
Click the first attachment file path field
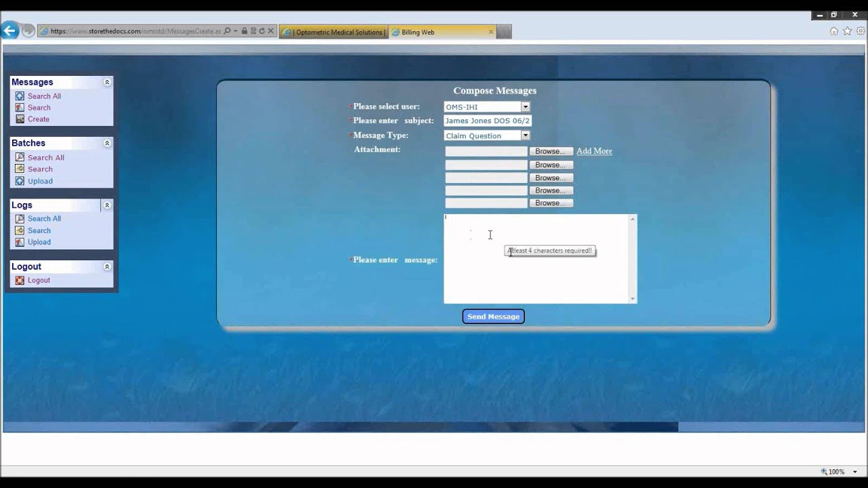tap(486, 152)
